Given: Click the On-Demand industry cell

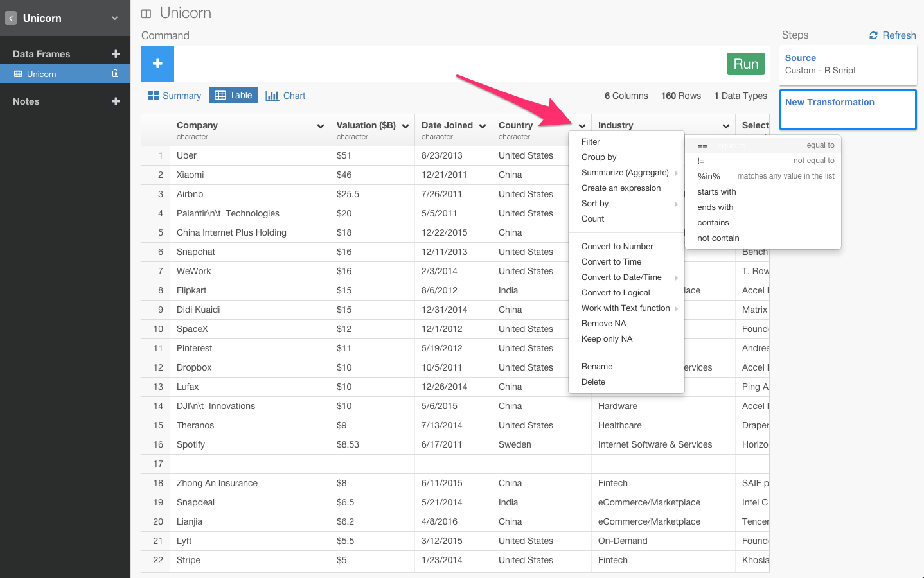Looking at the screenshot, I should click(x=663, y=541).
